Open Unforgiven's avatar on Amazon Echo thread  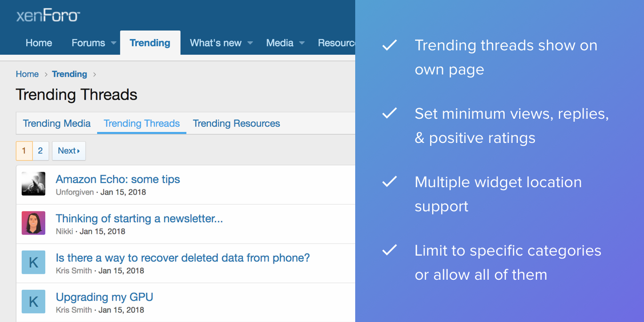point(34,184)
